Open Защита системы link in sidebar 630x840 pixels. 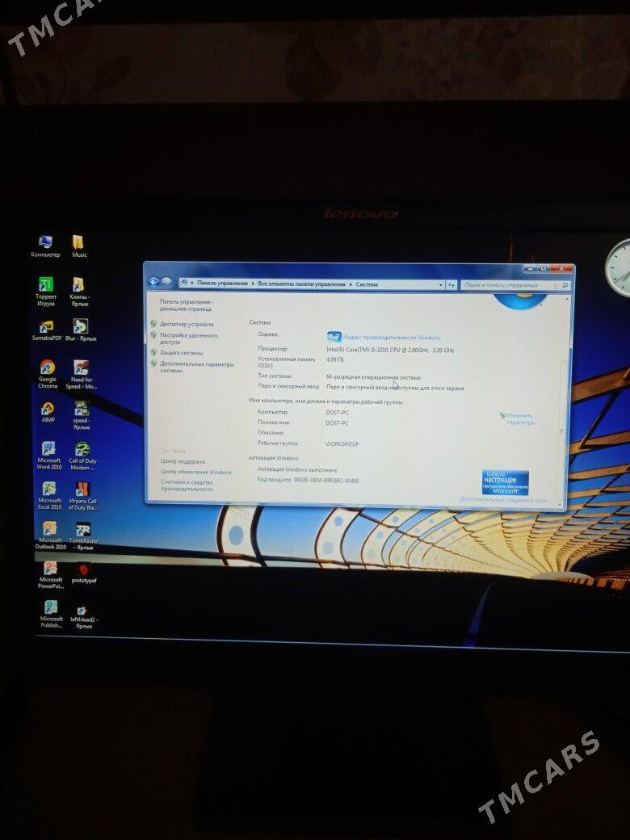181,353
